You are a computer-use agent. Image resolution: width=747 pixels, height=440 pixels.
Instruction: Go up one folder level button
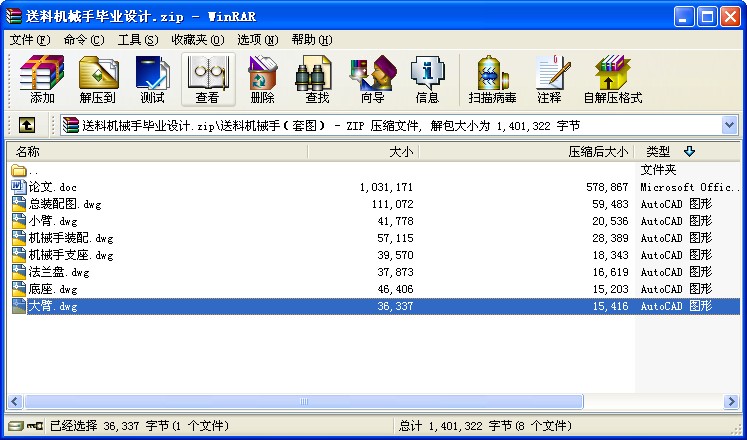pyautogui.click(x=27, y=125)
